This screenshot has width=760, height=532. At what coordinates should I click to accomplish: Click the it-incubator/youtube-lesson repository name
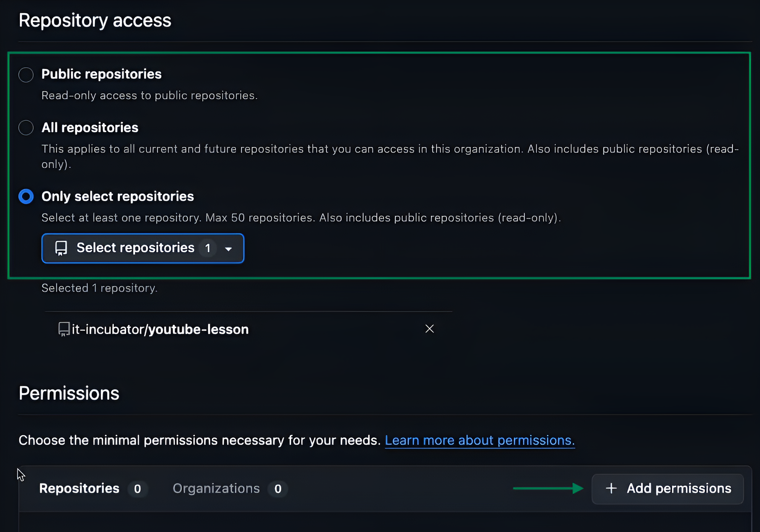click(160, 329)
